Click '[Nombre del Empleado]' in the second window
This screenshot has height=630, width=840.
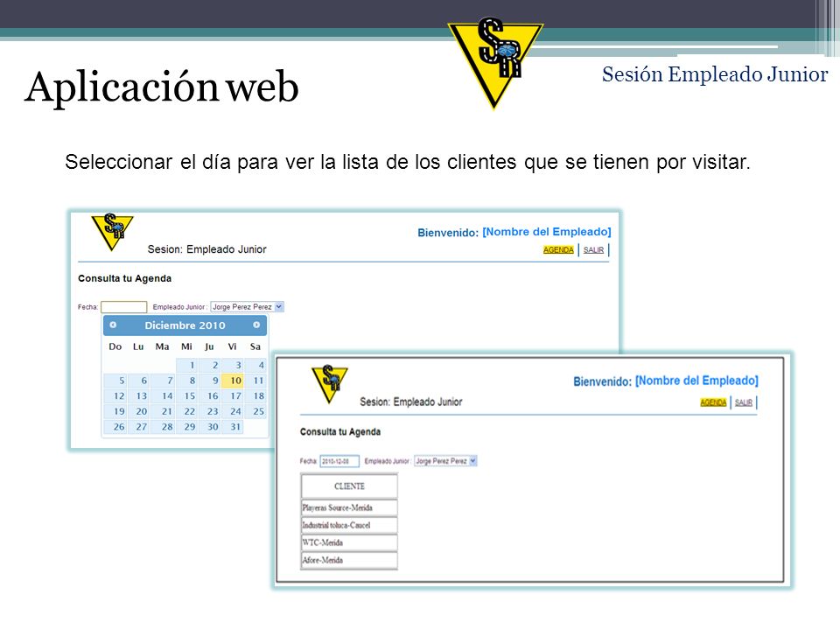click(x=696, y=381)
